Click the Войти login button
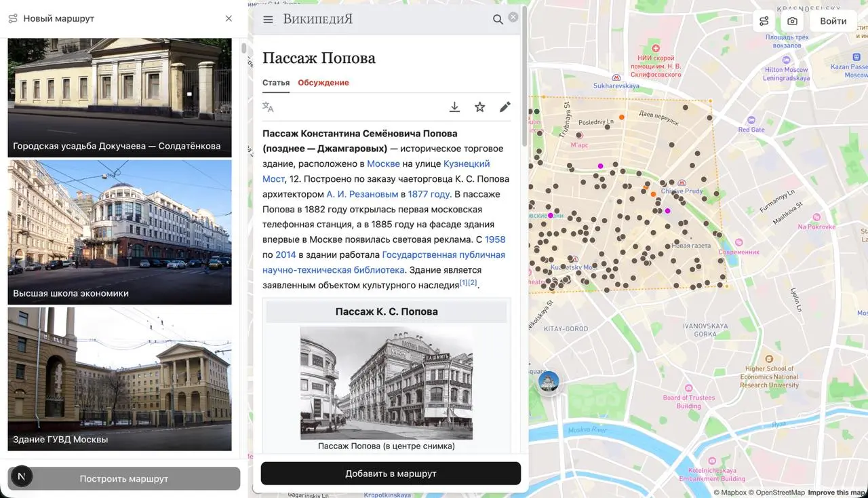This screenshot has width=868, height=498. click(833, 21)
